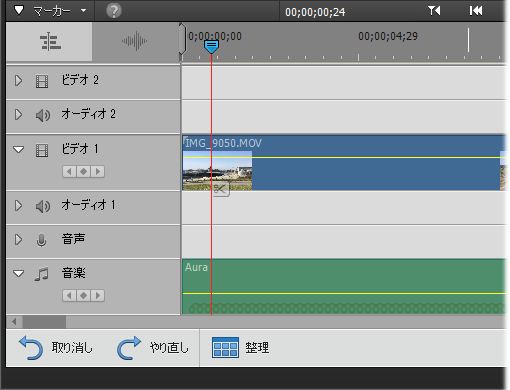
Task: Add keyframe diamond on 音楽 track
Action: pyautogui.click(x=83, y=296)
